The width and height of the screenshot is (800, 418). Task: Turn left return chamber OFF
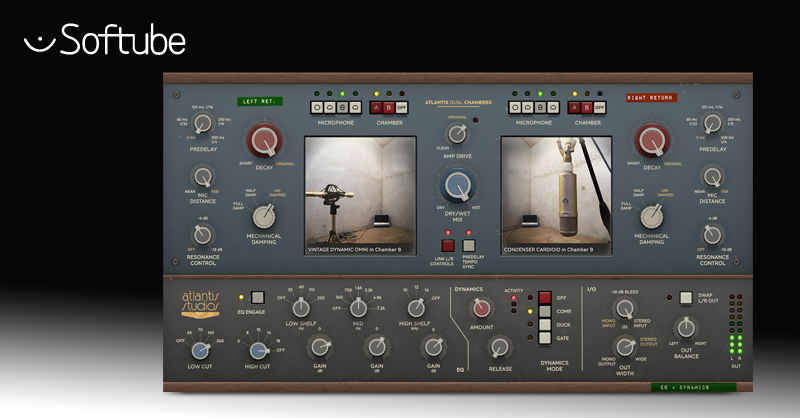click(x=402, y=108)
